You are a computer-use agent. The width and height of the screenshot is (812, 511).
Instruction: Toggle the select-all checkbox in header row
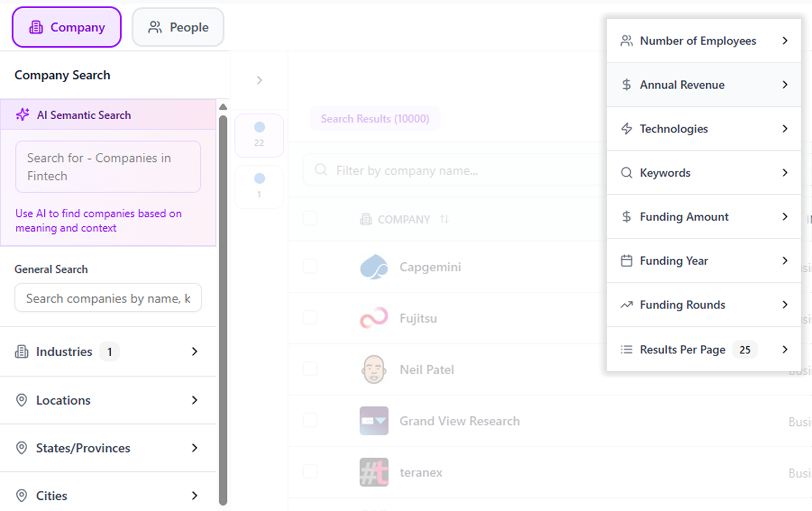click(310, 219)
